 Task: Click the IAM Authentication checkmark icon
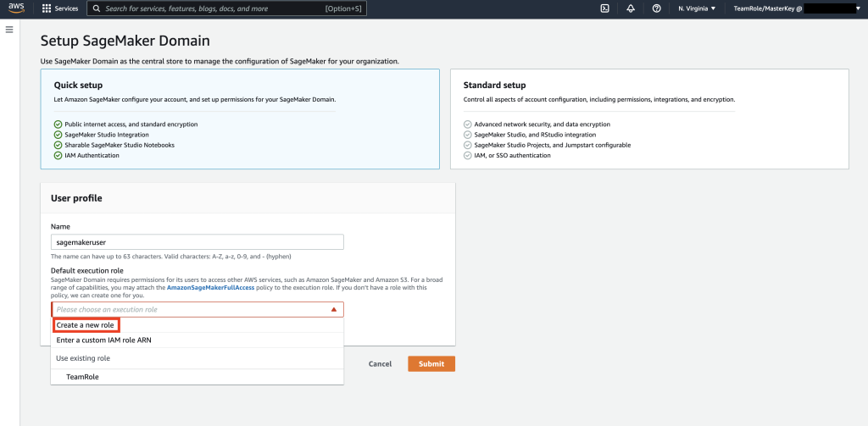[x=58, y=156]
